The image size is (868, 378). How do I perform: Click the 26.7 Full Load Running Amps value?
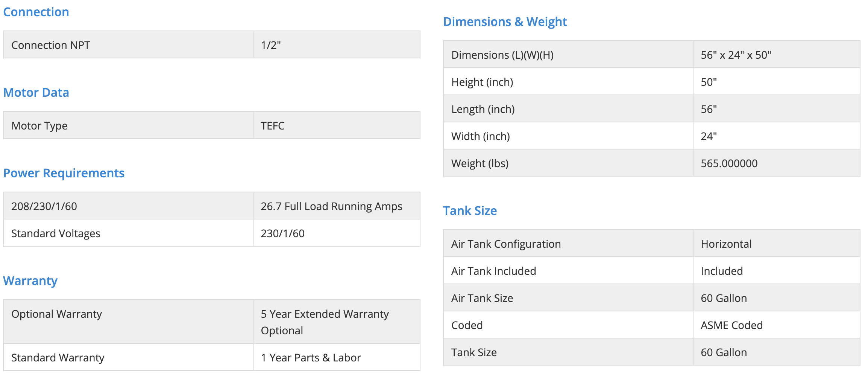point(331,206)
